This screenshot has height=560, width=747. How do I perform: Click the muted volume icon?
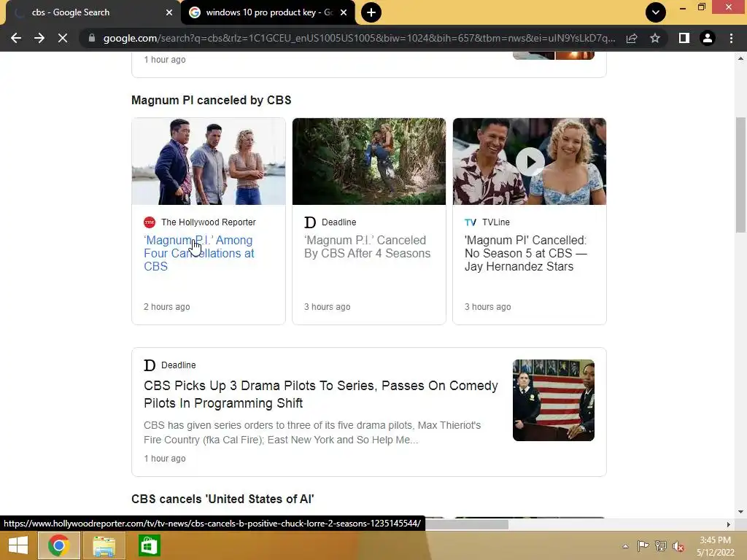coord(678,546)
